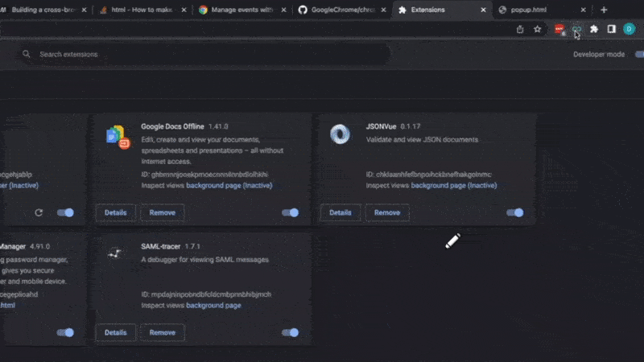Click the reload extension icon
The width and height of the screenshot is (644, 362).
coord(39,212)
